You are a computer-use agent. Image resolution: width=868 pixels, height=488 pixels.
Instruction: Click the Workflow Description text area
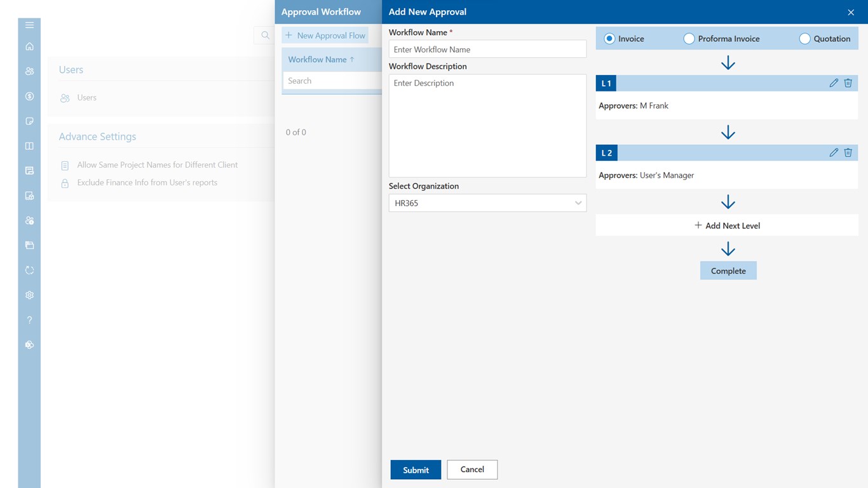coord(487,126)
